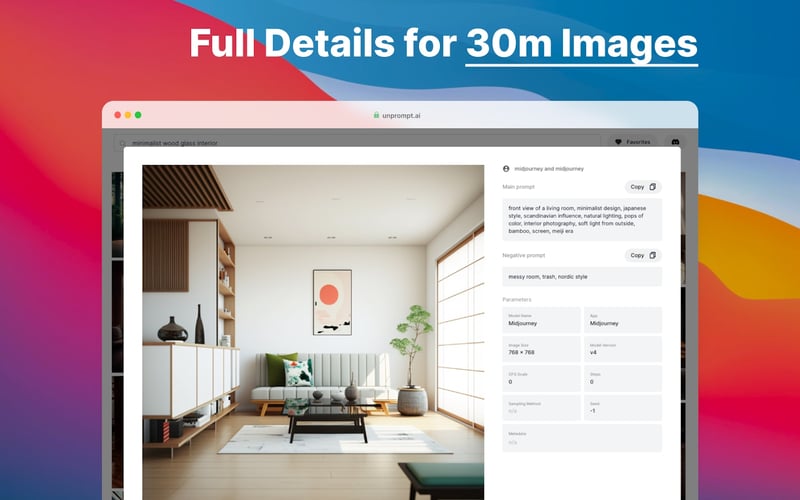The image size is (800, 500).
Task: Open the Favorites list
Action: coord(632,142)
